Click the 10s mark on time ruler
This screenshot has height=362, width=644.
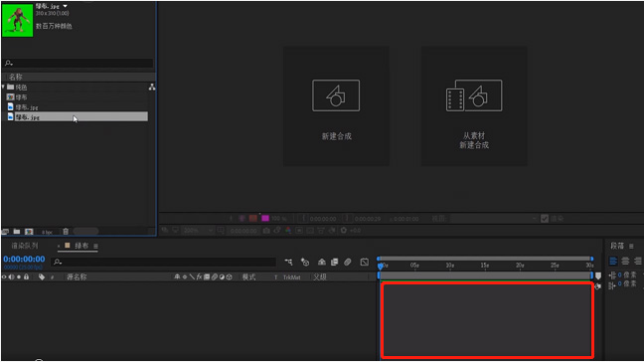(450, 265)
